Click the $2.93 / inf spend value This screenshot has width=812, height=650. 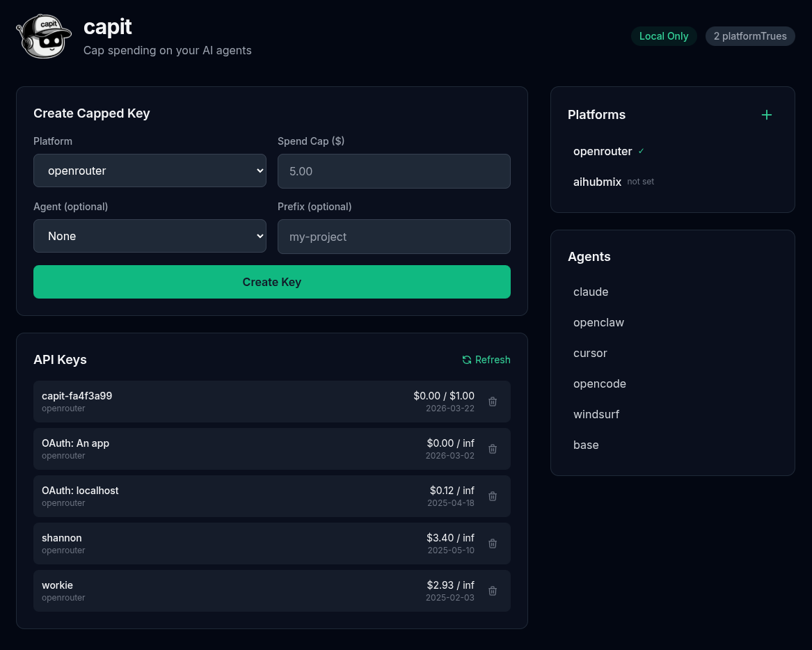tap(450, 585)
